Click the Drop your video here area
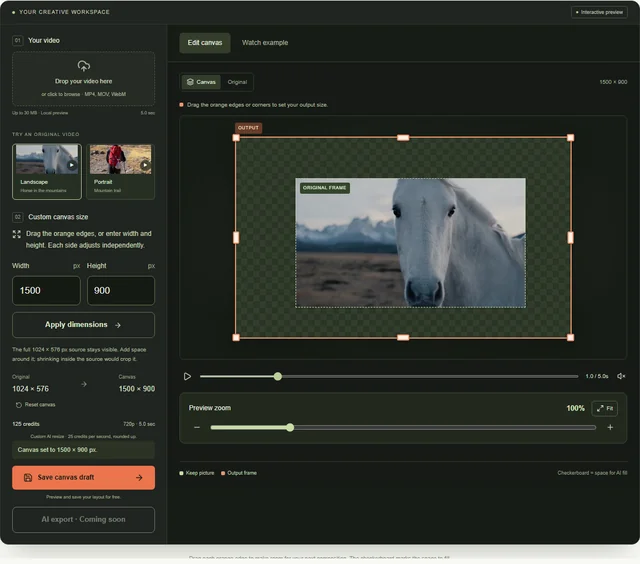Viewport: 640px width, 564px height. pyautogui.click(x=83, y=79)
